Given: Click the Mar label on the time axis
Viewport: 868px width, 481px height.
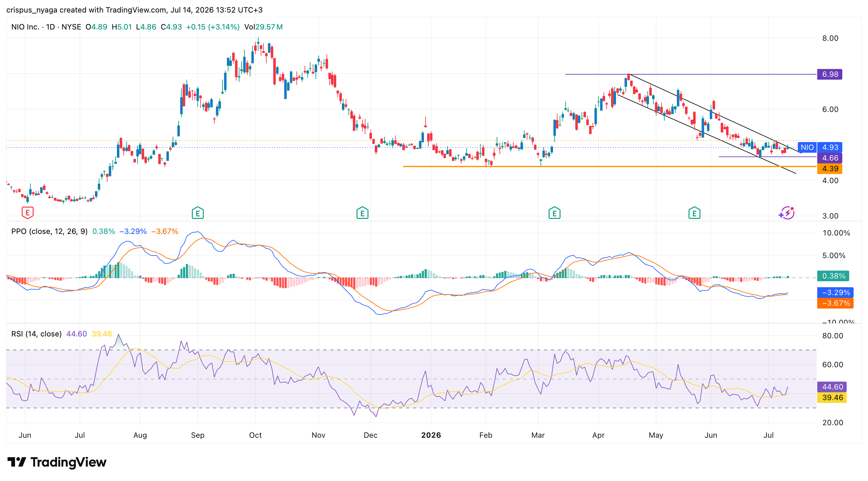Looking at the screenshot, I should pyautogui.click(x=538, y=435).
